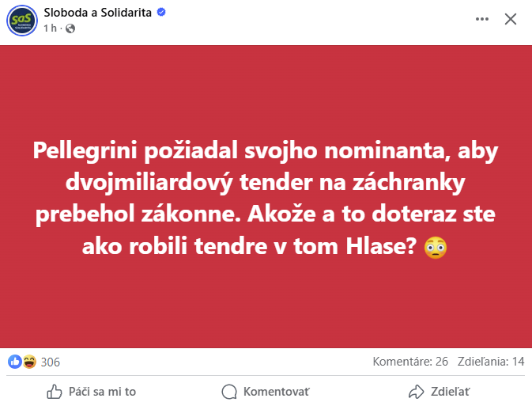
Task: Click the laughing haha reaction icon
Action: coord(29,362)
